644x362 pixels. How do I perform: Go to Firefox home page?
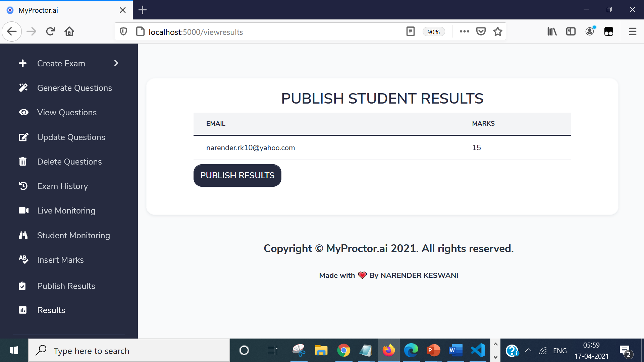pyautogui.click(x=69, y=32)
